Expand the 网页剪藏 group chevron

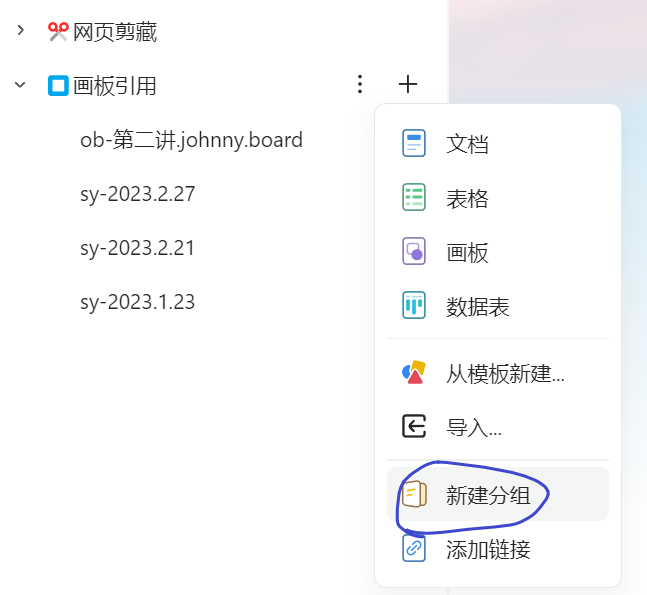point(20,30)
